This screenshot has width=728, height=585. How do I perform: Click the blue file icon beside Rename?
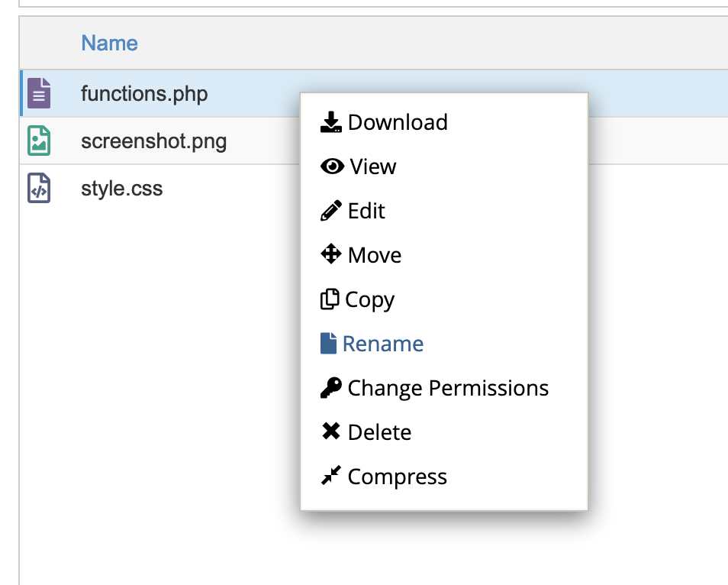pos(328,344)
